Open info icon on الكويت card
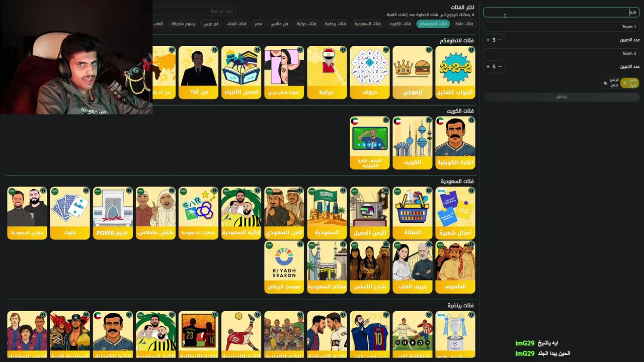The height and width of the screenshot is (362, 644). 429,120
